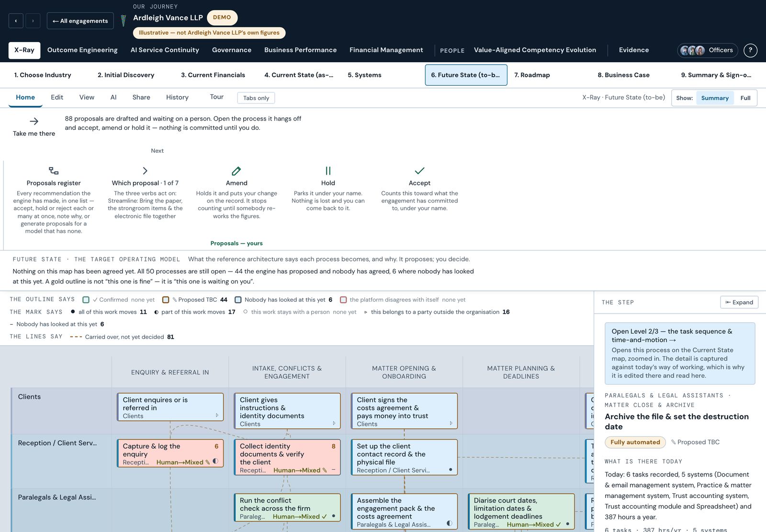Screen dimensions: 766x532
Task: Click the Amend pencil icon
Action: (237, 170)
